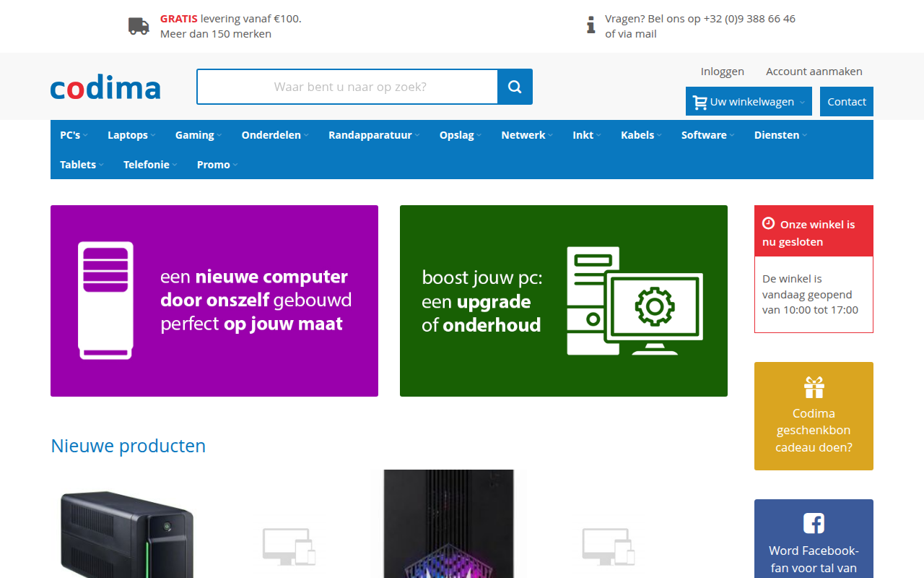Click the codima logo
The height and width of the screenshot is (578, 924).
(x=105, y=87)
